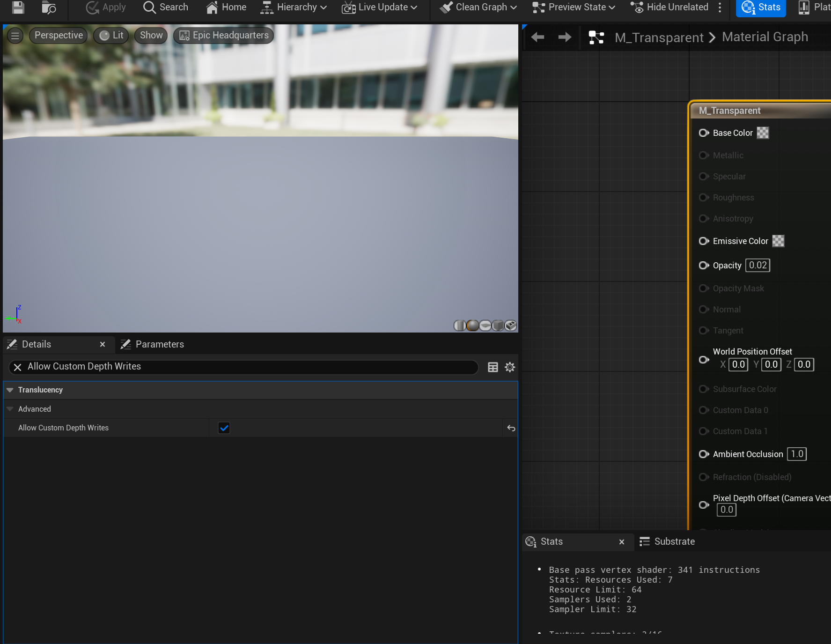
Task: Browse to asset in Content Browser icon
Action: pos(49,7)
